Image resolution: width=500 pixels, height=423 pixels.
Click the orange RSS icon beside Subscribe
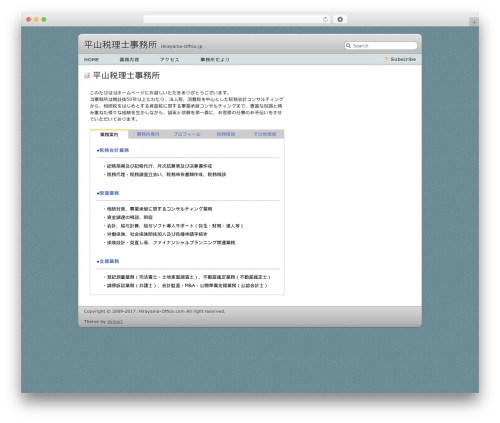coord(386,59)
